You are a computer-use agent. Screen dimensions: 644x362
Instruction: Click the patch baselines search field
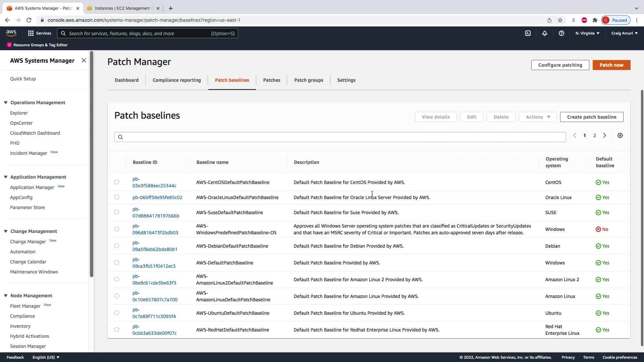[340, 137]
